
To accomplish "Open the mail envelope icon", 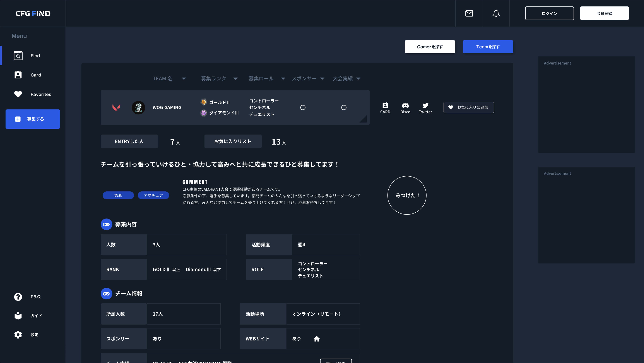I will [x=469, y=13].
